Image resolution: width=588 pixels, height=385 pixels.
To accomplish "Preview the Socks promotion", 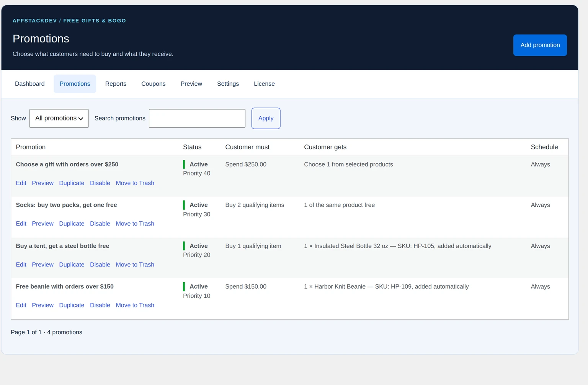I will click(x=42, y=224).
